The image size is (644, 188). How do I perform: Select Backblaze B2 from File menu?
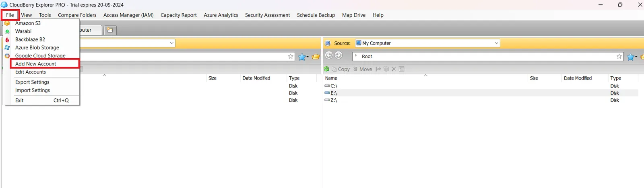click(x=41, y=39)
